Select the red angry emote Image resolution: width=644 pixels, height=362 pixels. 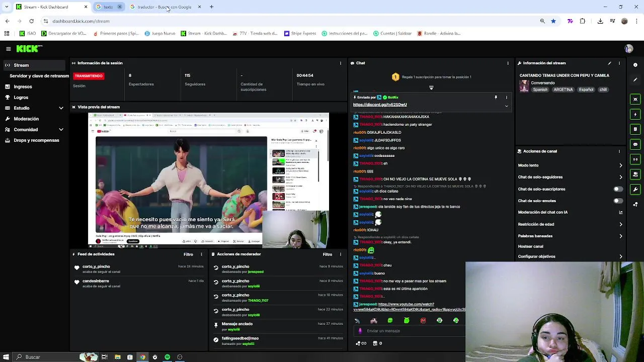coord(423,320)
